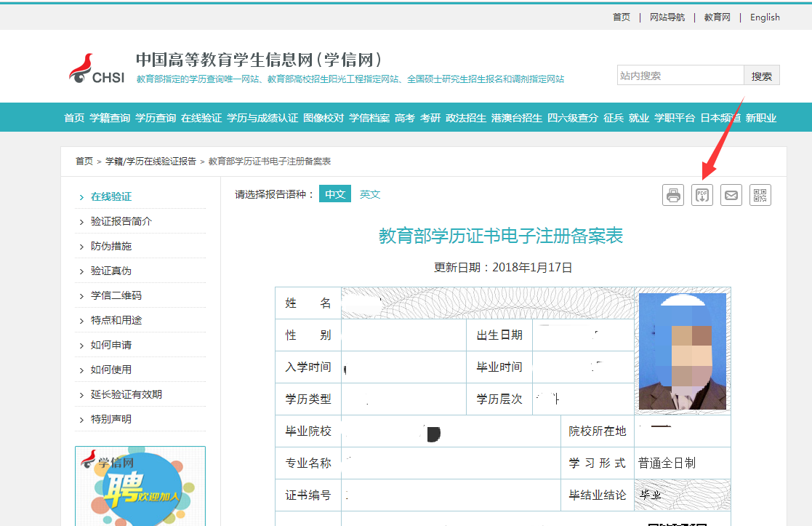Open 港澳台招生 navigation item
This screenshot has width=812, height=526.
pyautogui.click(x=516, y=118)
